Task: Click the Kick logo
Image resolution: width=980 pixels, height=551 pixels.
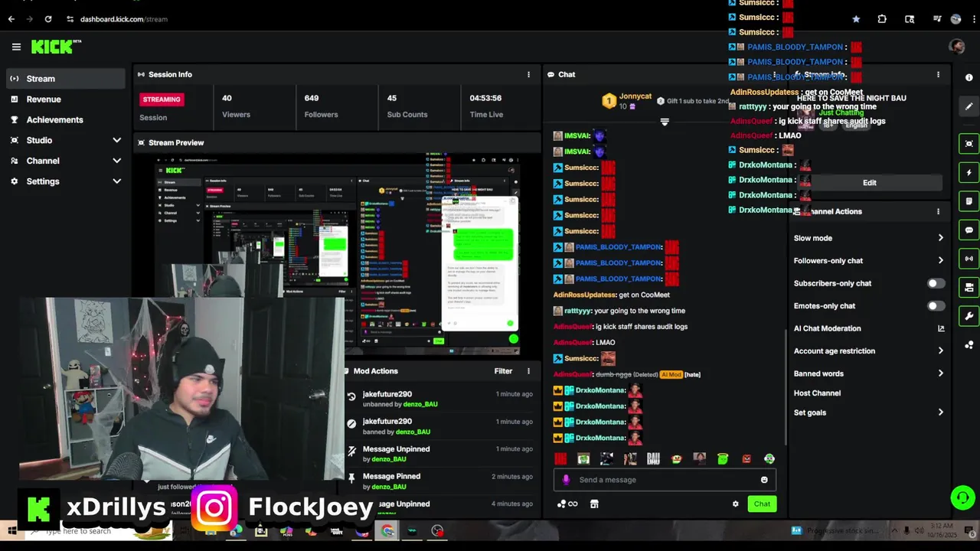Action: [x=56, y=47]
